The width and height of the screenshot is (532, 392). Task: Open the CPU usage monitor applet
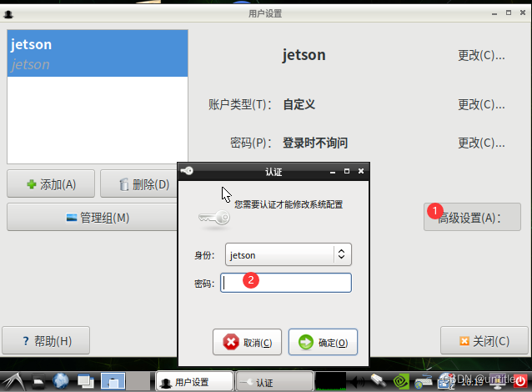[331, 381]
